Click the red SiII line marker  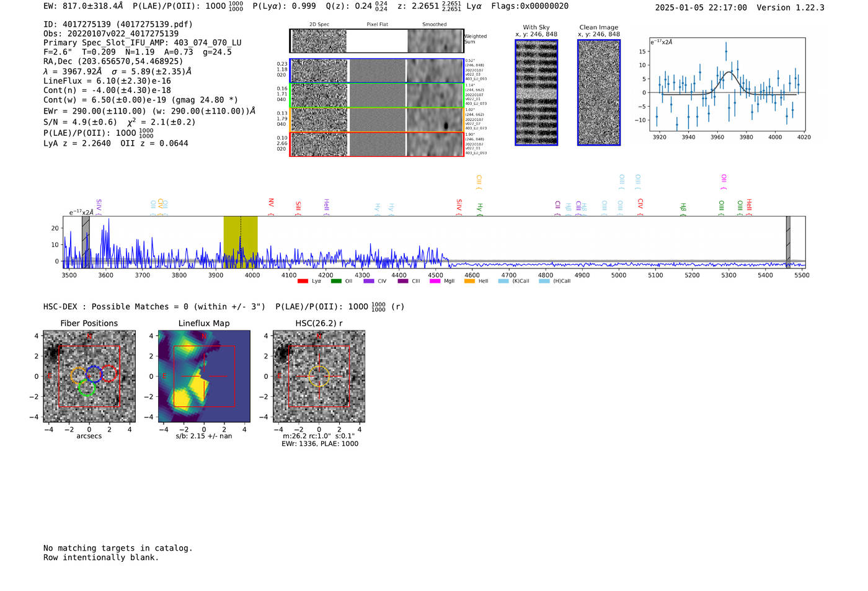coord(298,208)
